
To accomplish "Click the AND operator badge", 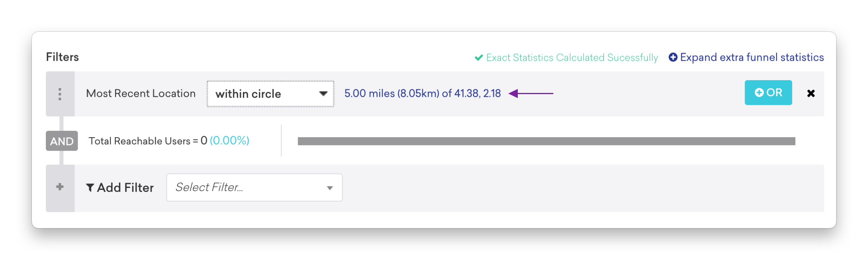I will point(62,141).
